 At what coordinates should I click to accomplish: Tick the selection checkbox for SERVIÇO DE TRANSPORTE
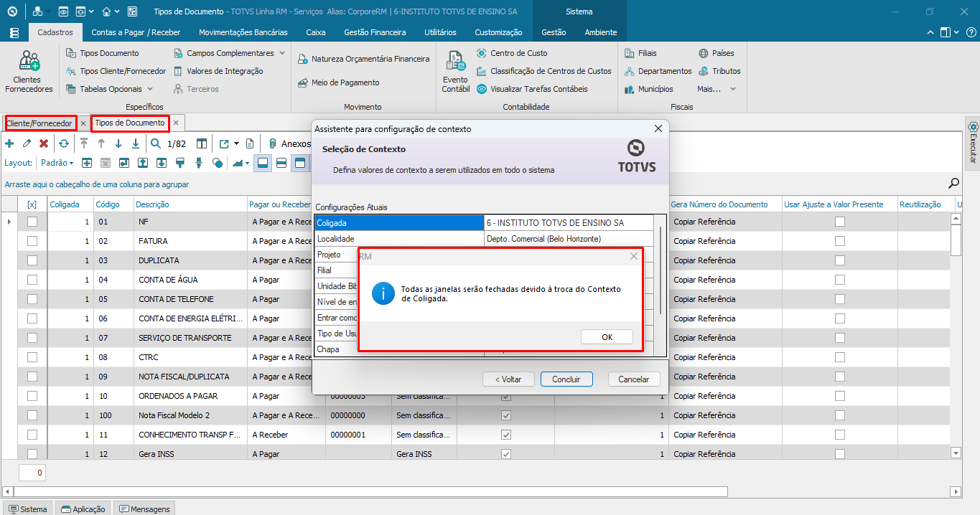point(32,338)
